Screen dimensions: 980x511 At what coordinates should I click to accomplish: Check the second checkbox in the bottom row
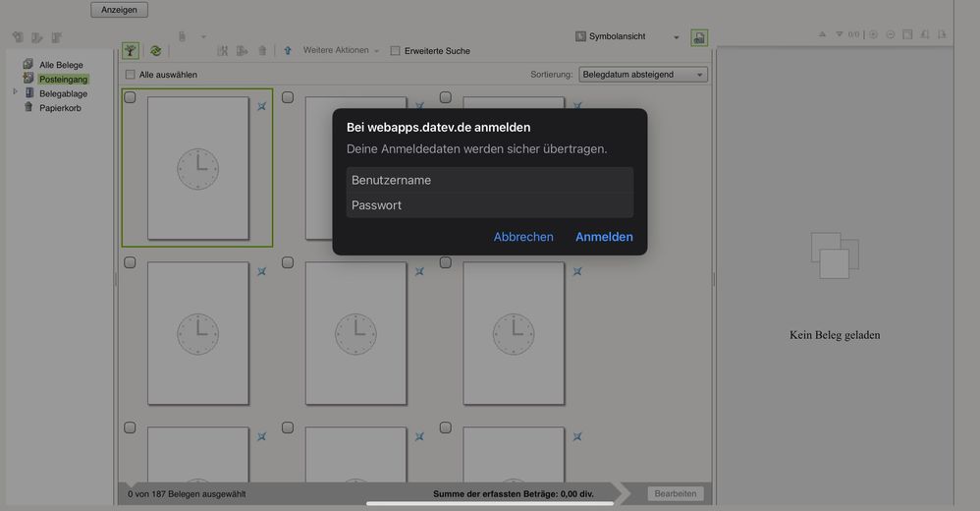[x=288, y=427]
